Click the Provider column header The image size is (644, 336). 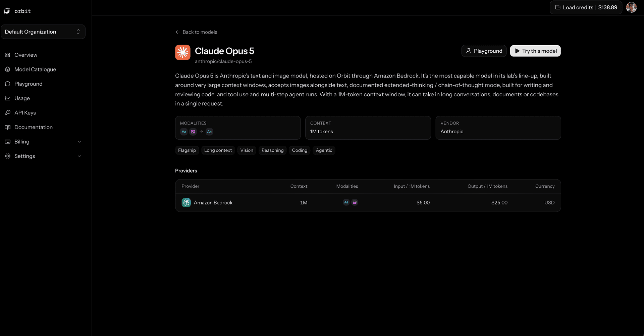[x=191, y=186]
